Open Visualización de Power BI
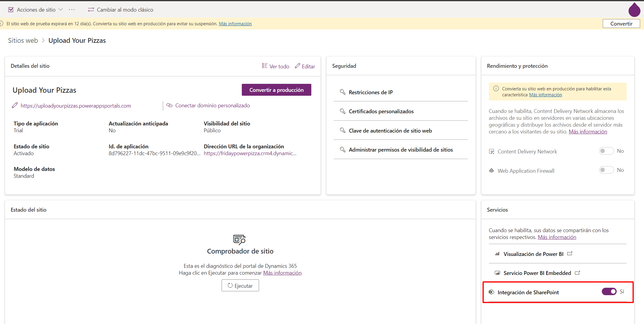Screen dimensions: 644x324 coord(533,254)
